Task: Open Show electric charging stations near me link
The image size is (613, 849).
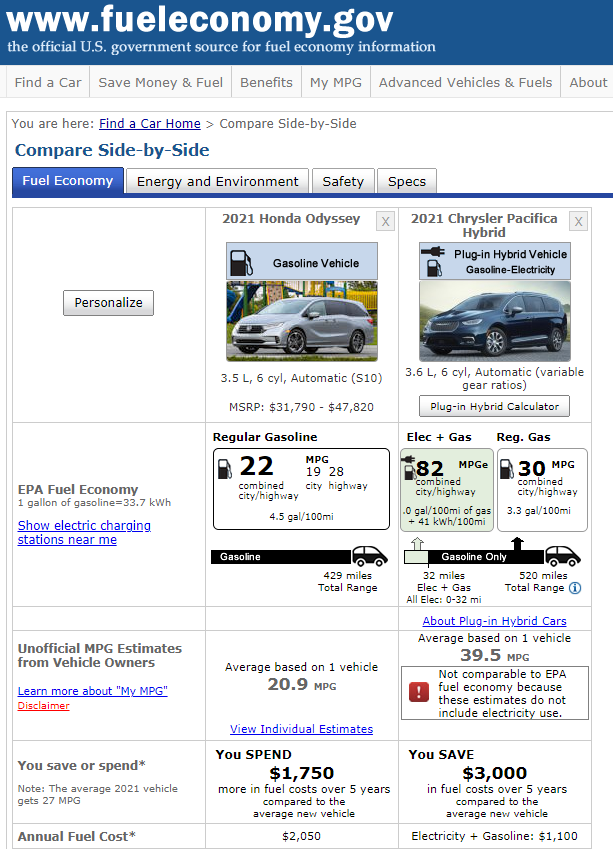Action: 84,532
